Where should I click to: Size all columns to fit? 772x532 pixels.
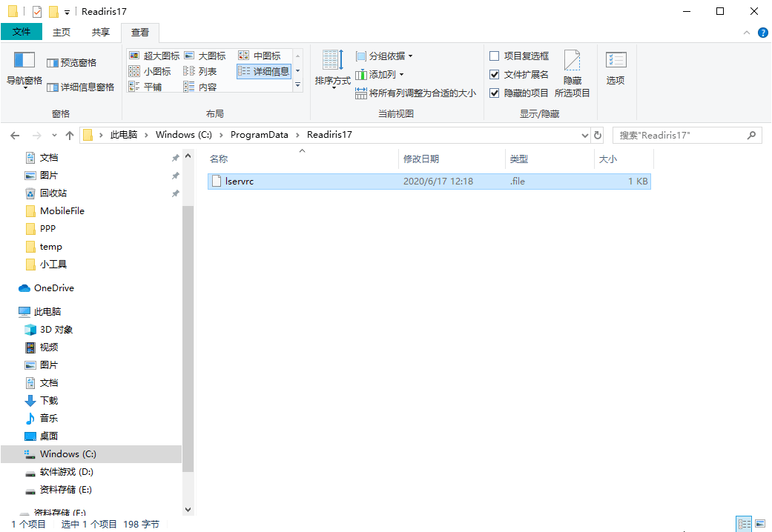(415, 93)
